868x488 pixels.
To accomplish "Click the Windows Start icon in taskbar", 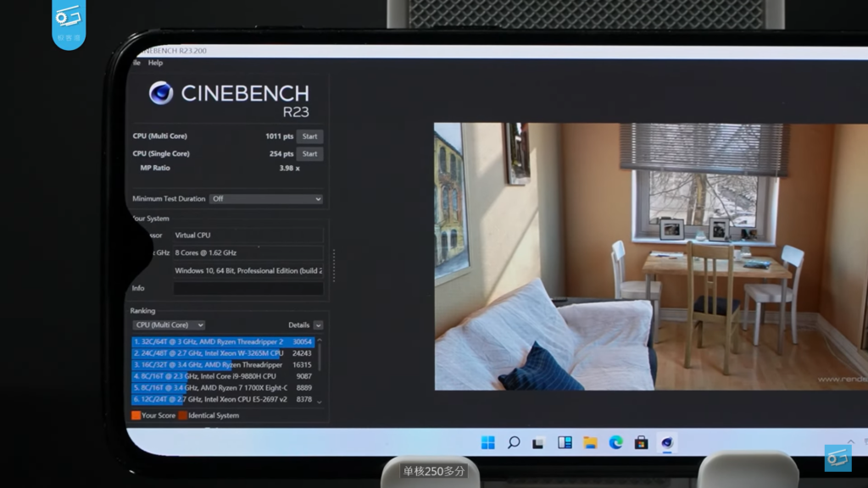I will [x=487, y=442].
